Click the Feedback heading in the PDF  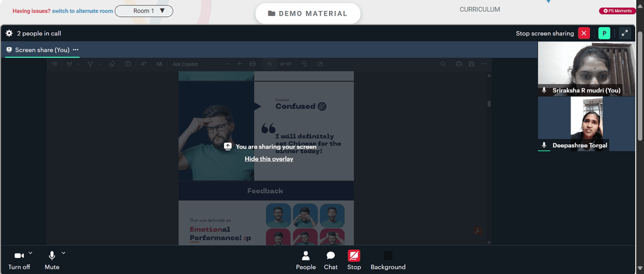265,191
